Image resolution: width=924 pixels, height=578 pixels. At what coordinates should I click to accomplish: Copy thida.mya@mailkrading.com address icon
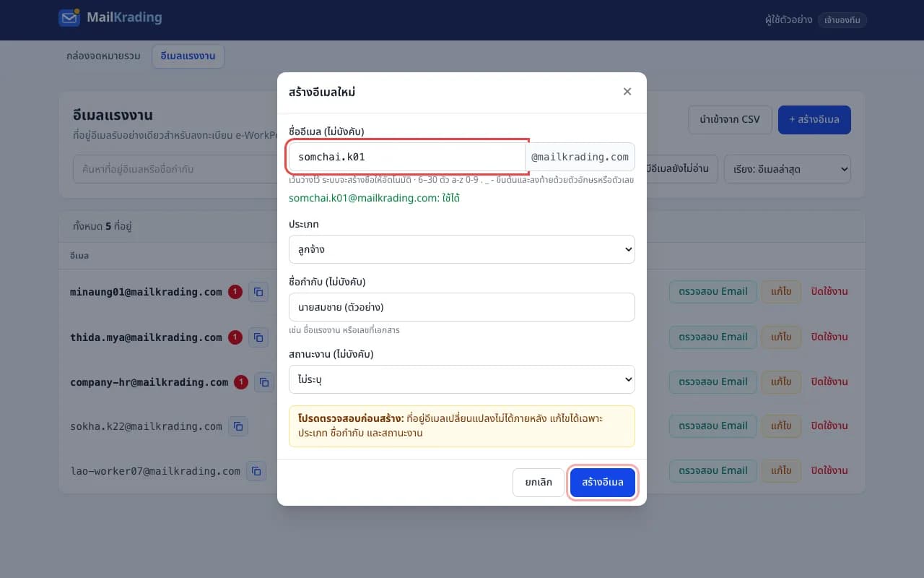pyautogui.click(x=258, y=337)
